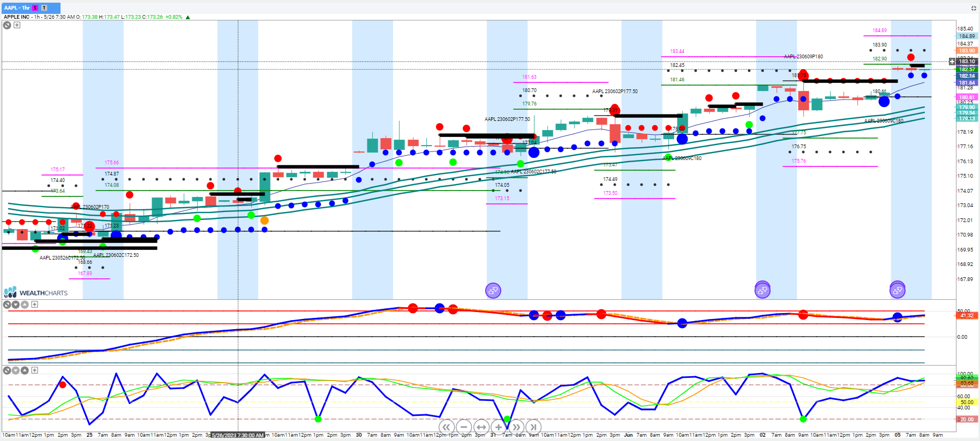Click the hide icon in the middle oscillator pane
The width and height of the screenshot is (980, 441).
(x=7, y=305)
